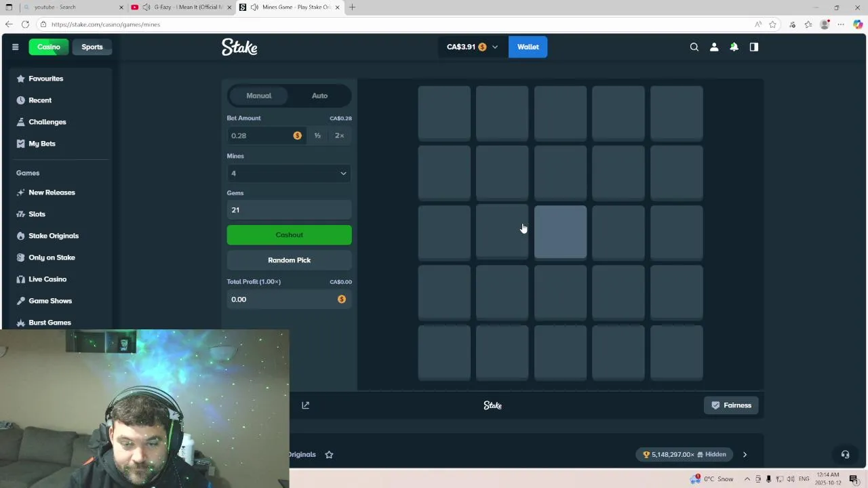Open Challenges in the sidebar

point(47,122)
